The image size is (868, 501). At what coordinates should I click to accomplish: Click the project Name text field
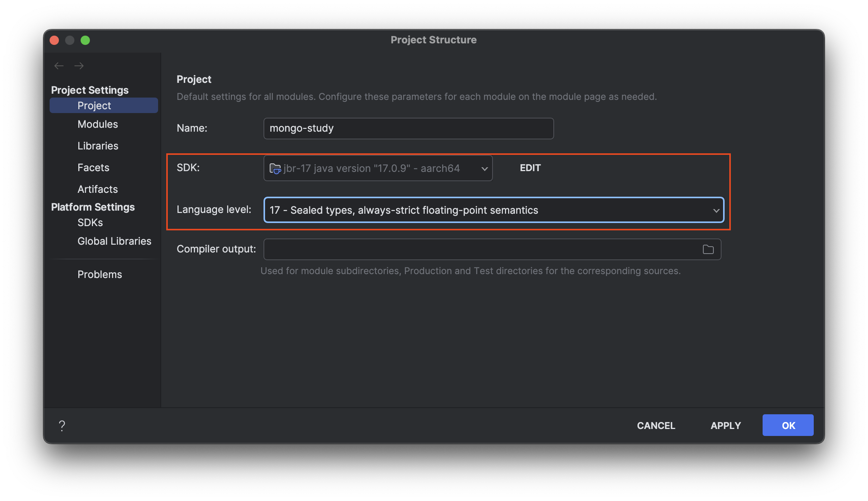pyautogui.click(x=408, y=129)
